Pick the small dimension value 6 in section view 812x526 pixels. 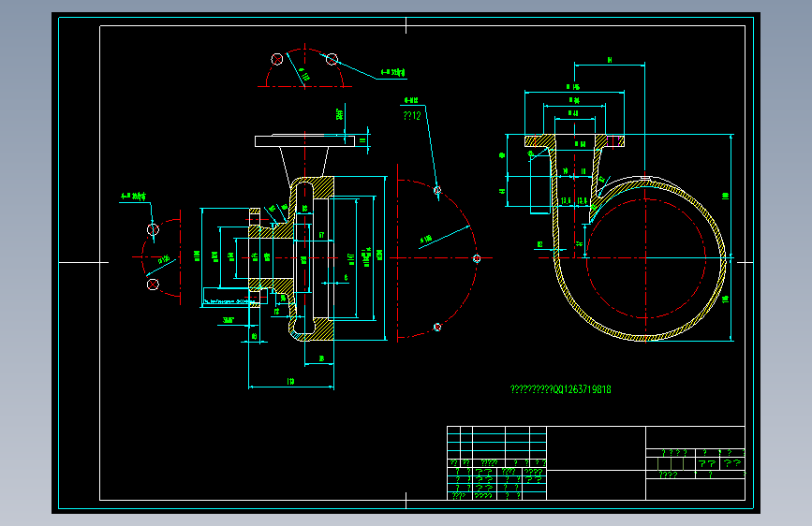tap(346, 278)
